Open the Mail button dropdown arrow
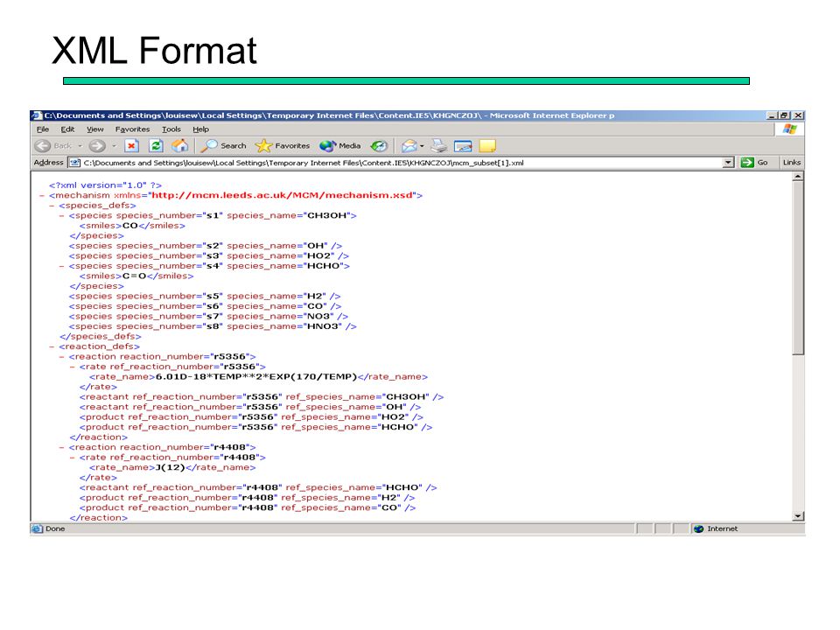Viewport: 840px width, 630px height. (x=422, y=146)
